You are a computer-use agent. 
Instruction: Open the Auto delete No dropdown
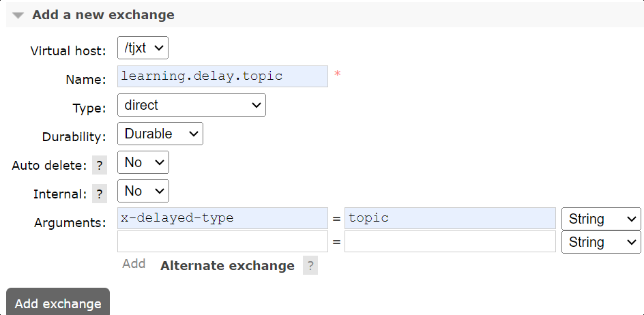pos(143,162)
